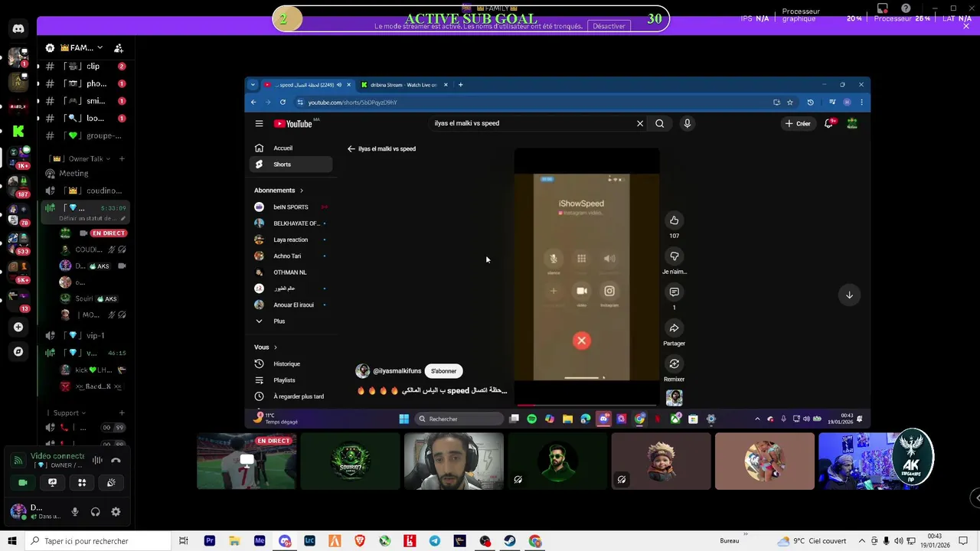Viewport: 980px width, 551px height.
Task: Open Premiere Pro from Windows taskbar
Action: tap(209, 541)
